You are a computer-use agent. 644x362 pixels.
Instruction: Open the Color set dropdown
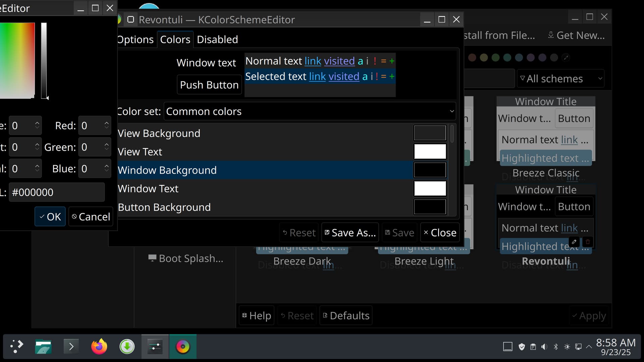pyautogui.click(x=310, y=111)
